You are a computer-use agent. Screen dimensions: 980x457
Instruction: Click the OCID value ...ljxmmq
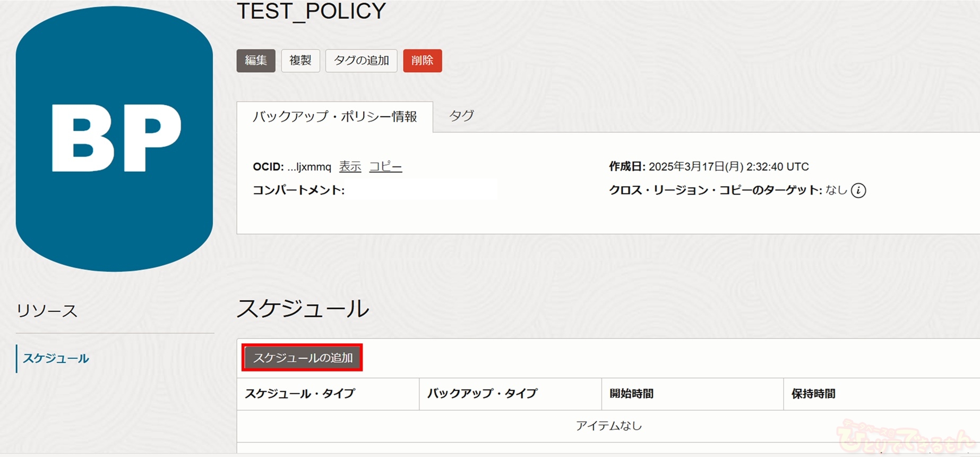(x=309, y=167)
